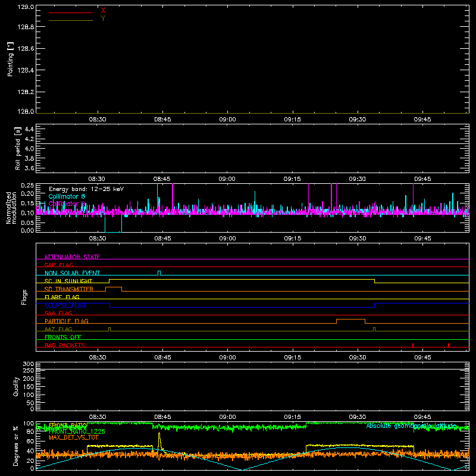Image resolution: width=476 pixels, height=476 pixels.
Task: Click the olive Y legend line
Action: click(71, 20)
